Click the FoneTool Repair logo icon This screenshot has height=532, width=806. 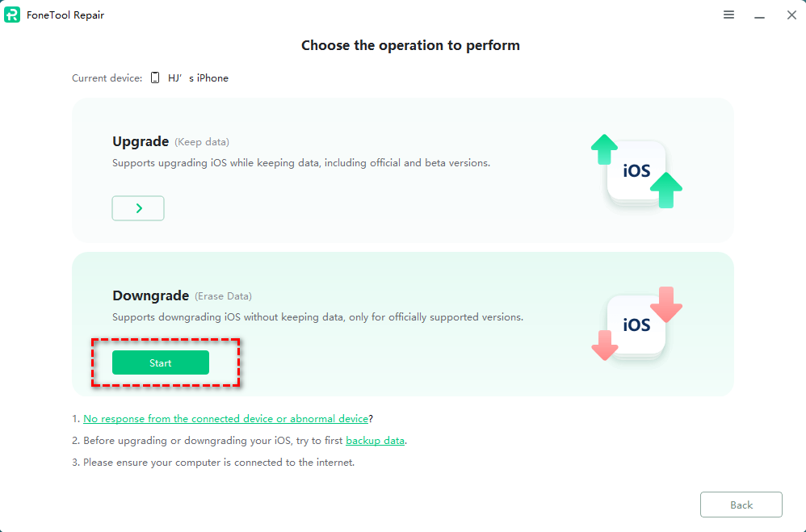tap(12, 15)
